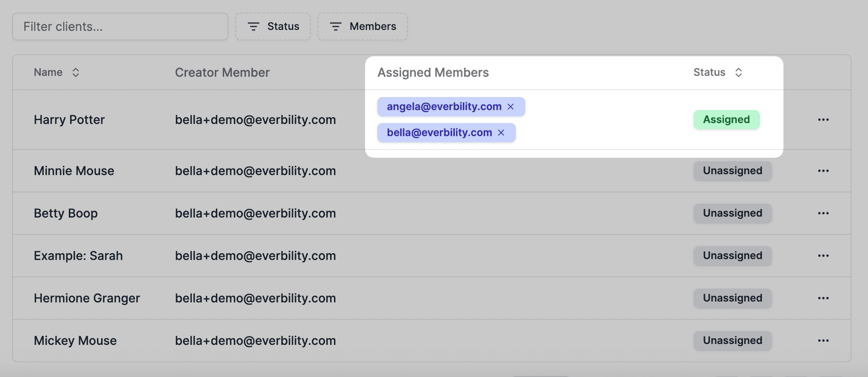Click the Unassigned badge for Betty Boop
This screenshot has height=377, width=868.
tap(732, 213)
